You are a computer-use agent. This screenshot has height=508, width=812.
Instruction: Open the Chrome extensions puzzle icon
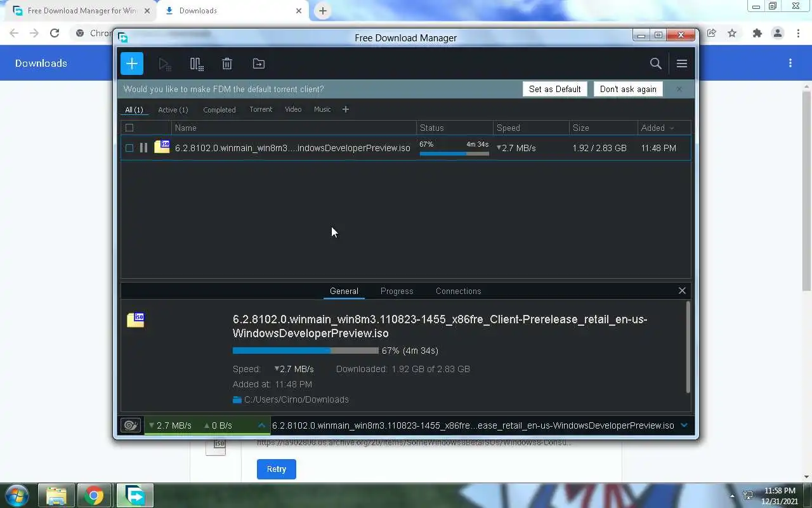click(757, 33)
